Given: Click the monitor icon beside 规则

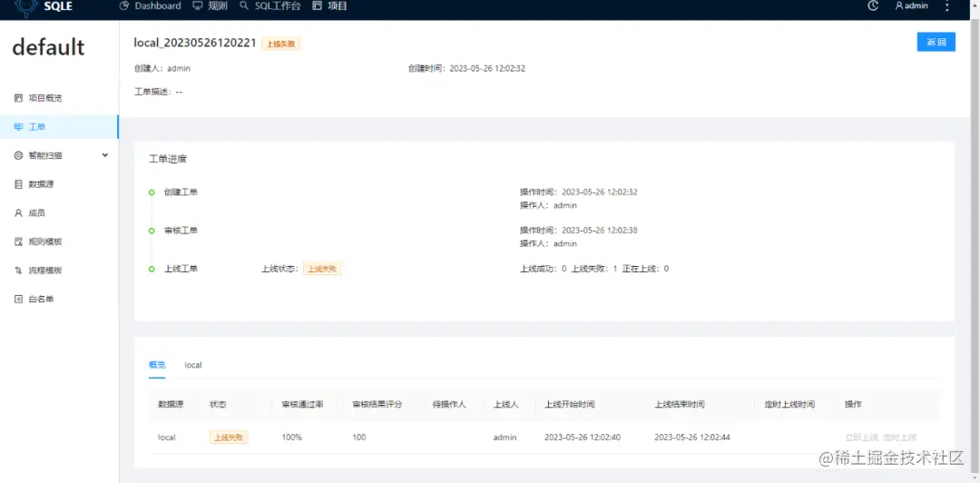Looking at the screenshot, I should point(198,5).
